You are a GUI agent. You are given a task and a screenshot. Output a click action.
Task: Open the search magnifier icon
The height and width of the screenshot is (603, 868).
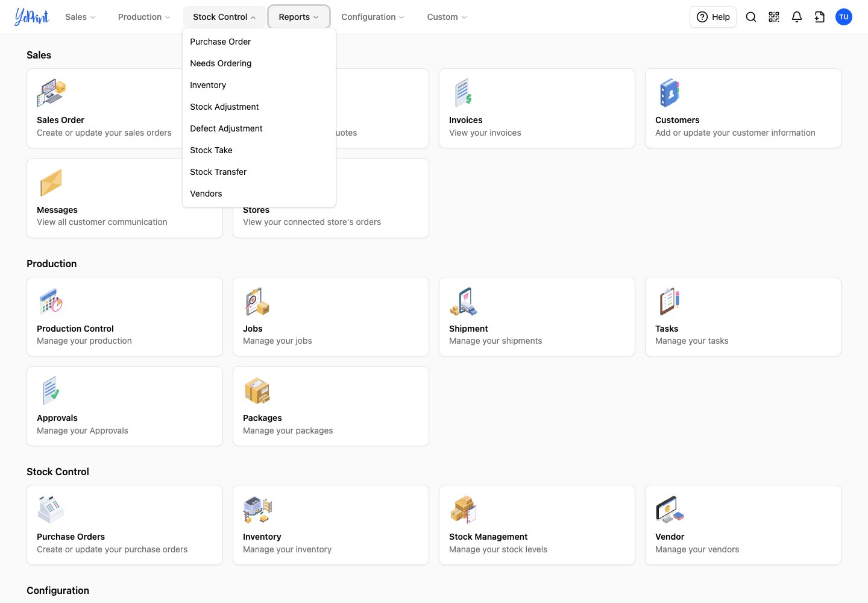pos(751,17)
